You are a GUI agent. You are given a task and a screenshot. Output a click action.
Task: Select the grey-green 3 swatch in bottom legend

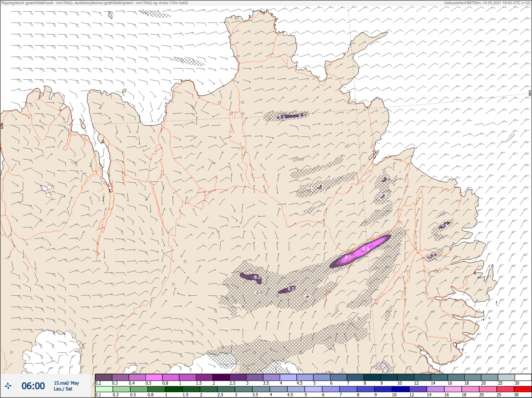(243, 389)
